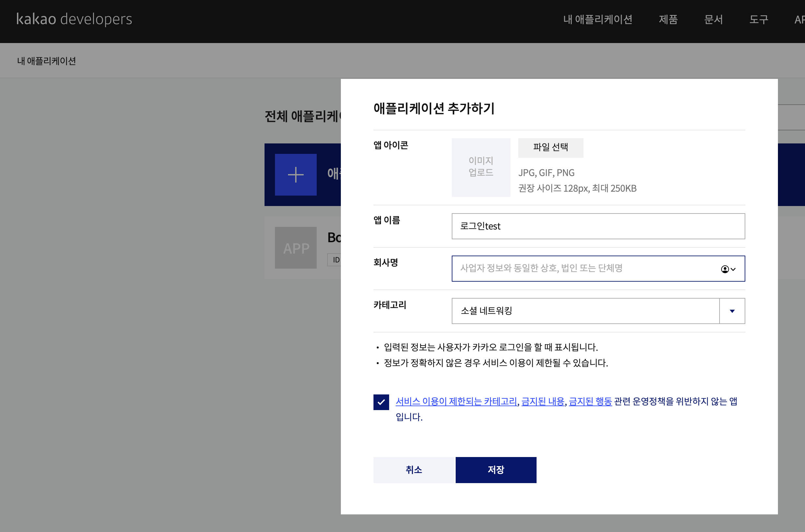Open the category dropdown arrow
This screenshot has height=532, width=805.
click(x=732, y=311)
